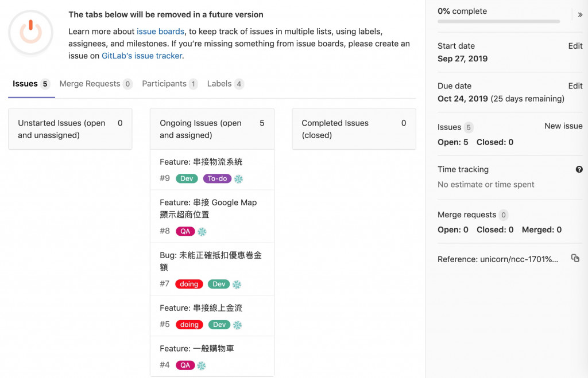Click assignee avatar on issue #8
Image resolution: width=588 pixels, height=378 pixels.
[202, 232]
